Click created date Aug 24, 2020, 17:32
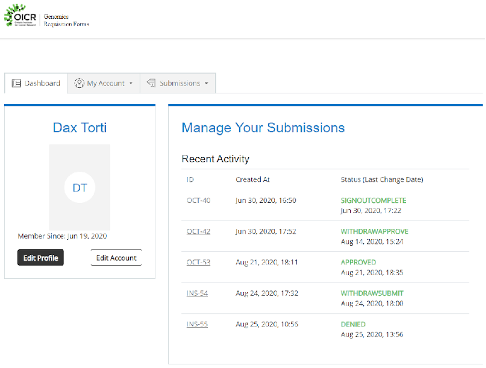Screen dimensions: 486x368 (x=267, y=293)
